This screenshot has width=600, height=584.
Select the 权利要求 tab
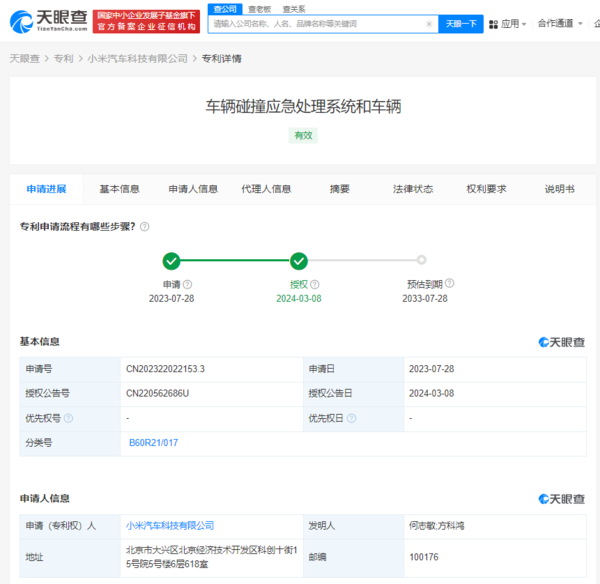click(x=486, y=188)
